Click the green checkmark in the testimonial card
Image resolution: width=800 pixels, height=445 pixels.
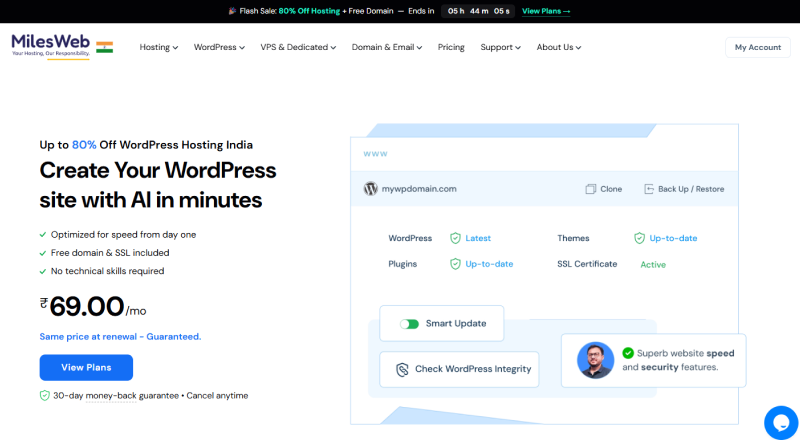click(x=628, y=353)
